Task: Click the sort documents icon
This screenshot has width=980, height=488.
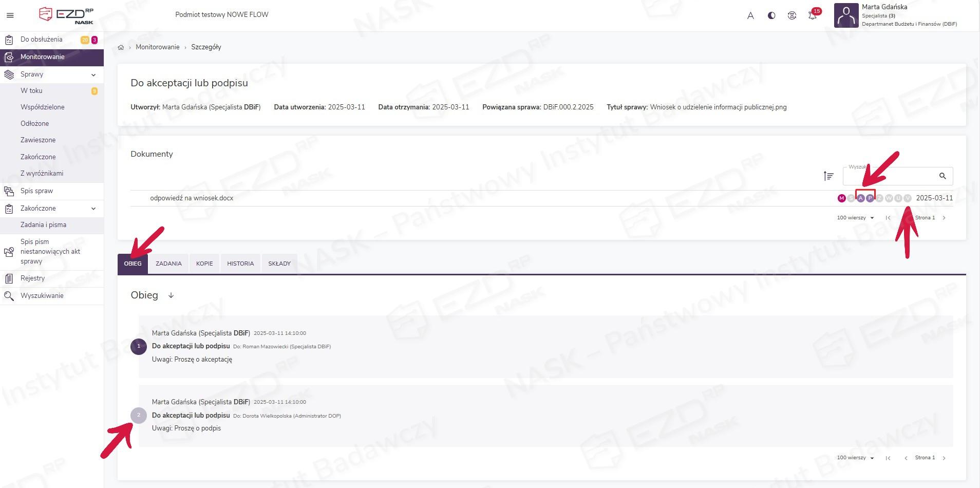Action: [x=828, y=176]
